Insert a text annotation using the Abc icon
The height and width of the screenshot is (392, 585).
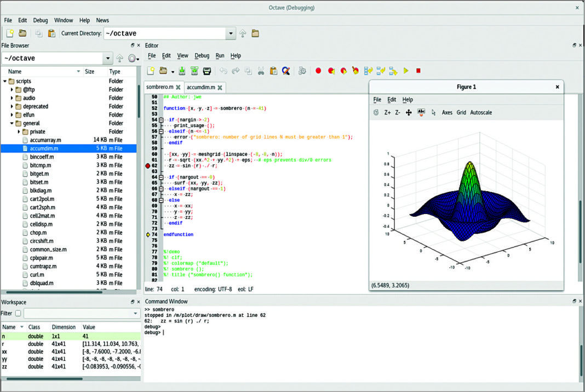tap(421, 112)
